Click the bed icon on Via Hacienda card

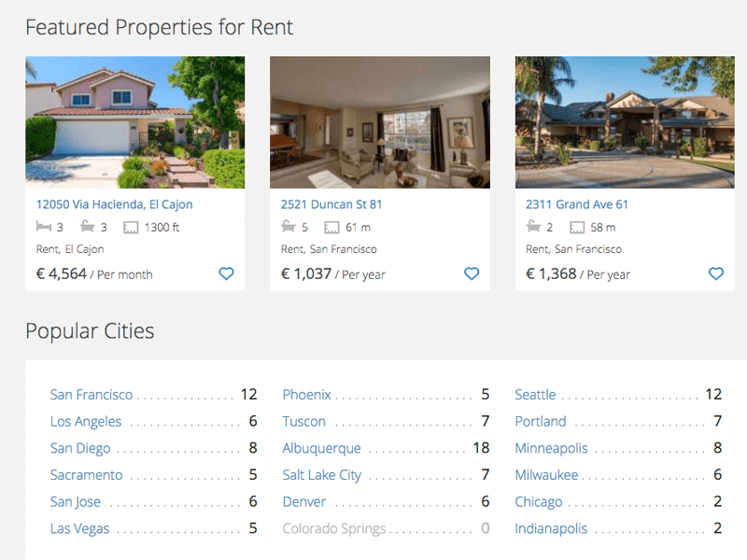point(44,227)
